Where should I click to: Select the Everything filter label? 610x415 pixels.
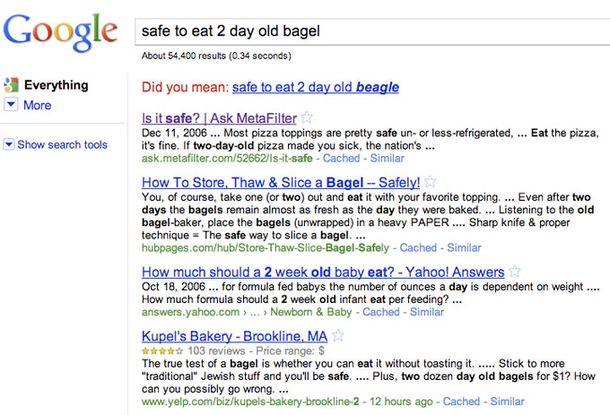56,85
